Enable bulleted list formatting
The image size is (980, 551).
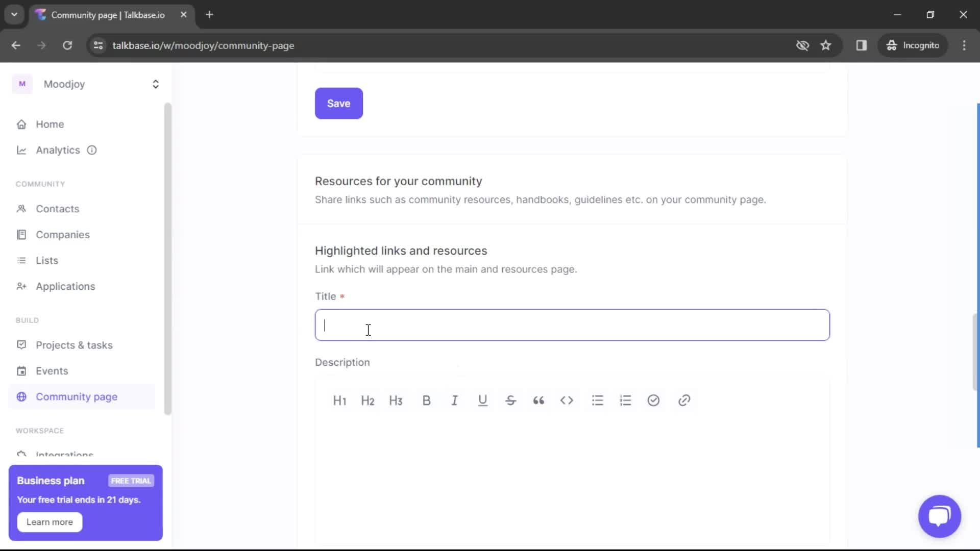[598, 400]
